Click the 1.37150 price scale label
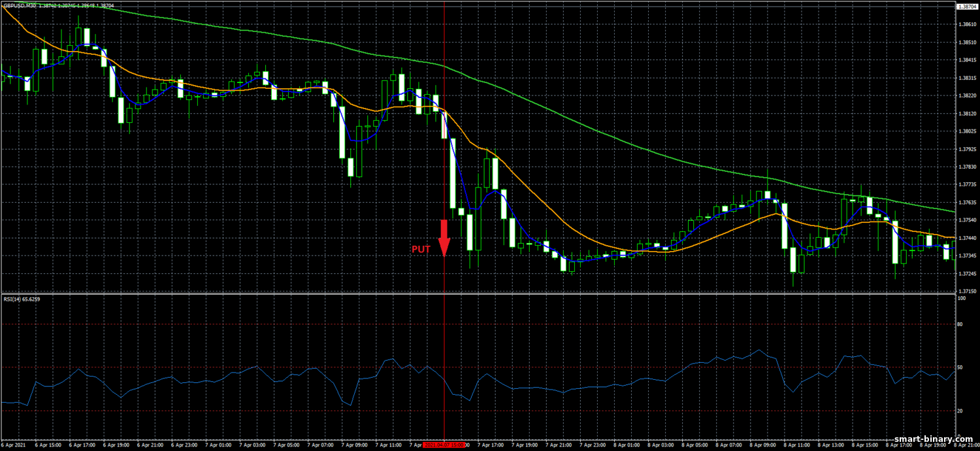This screenshot has width=980, height=451. click(x=968, y=292)
